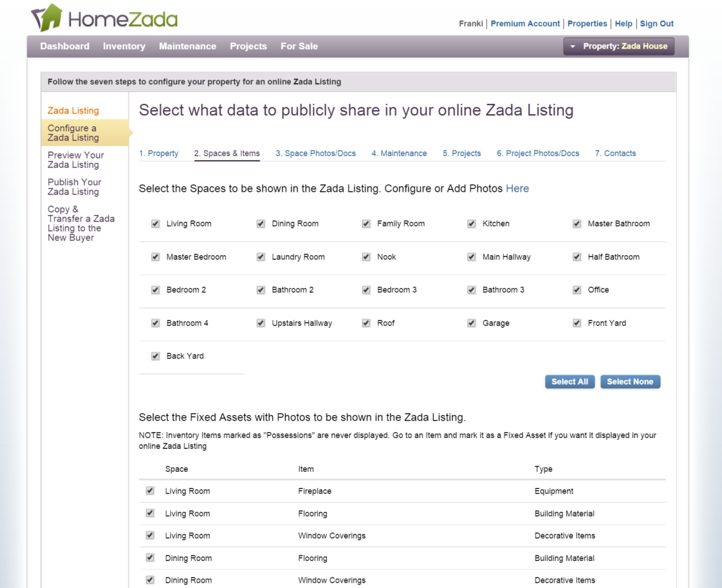Uncheck the Dining Room space checkbox
722x588 pixels.
click(261, 223)
